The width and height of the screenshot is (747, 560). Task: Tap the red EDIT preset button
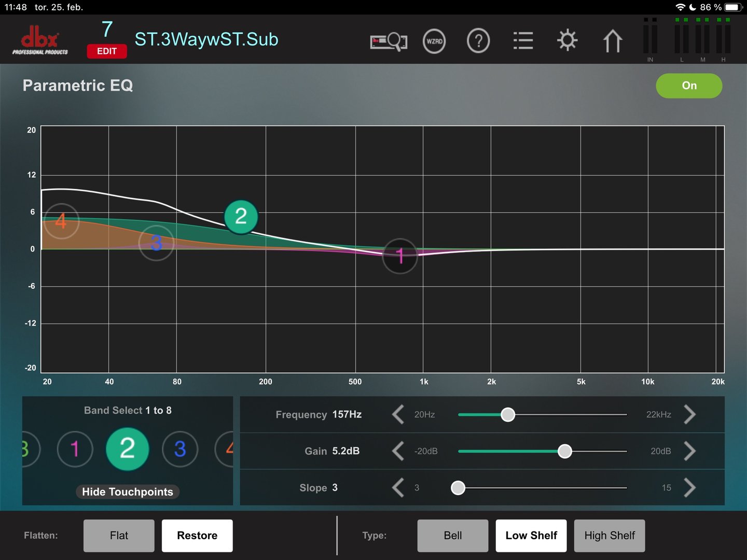107,51
